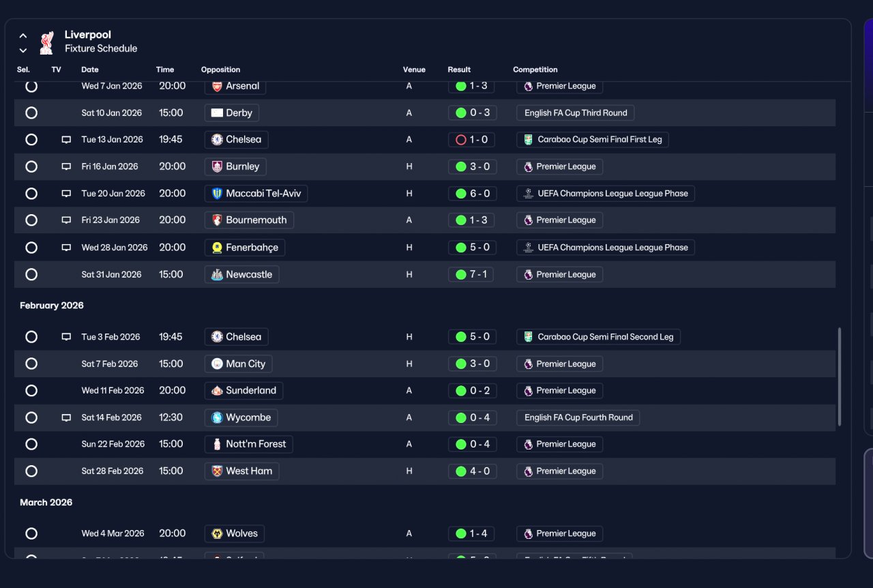This screenshot has height=588, width=873.
Task: Click the TV icon on Burnley fixture row
Action: 66,166
